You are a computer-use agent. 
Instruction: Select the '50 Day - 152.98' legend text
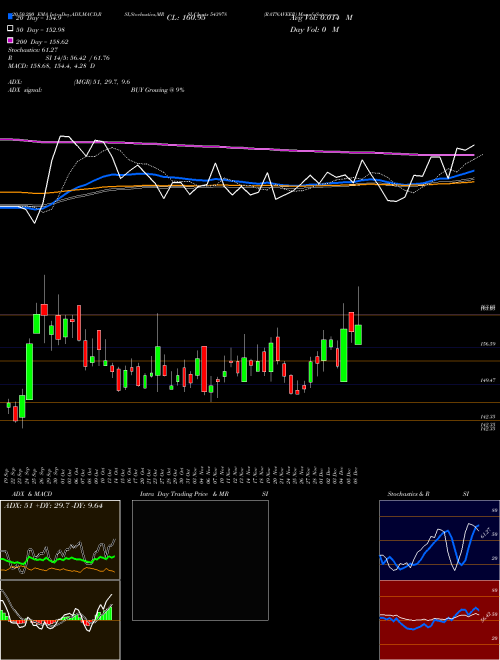click(40, 30)
